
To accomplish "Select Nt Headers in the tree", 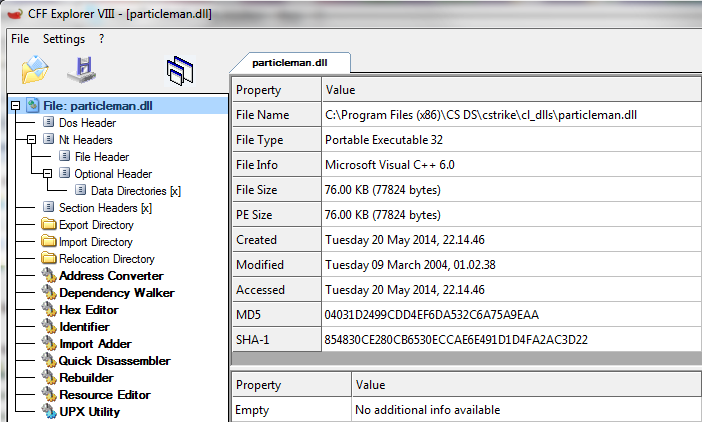I will 86,140.
